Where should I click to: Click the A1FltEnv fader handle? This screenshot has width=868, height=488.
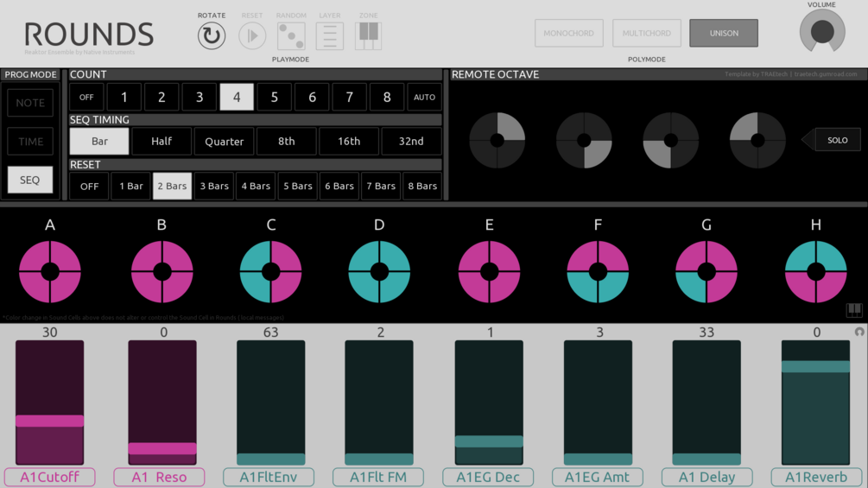(x=270, y=459)
